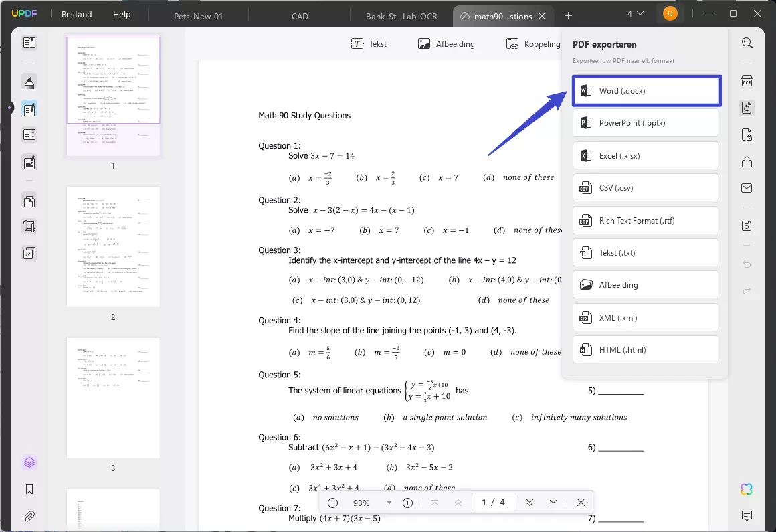Image resolution: width=776 pixels, height=532 pixels.
Task: Export to Excel (.xlsx)
Action: point(646,156)
